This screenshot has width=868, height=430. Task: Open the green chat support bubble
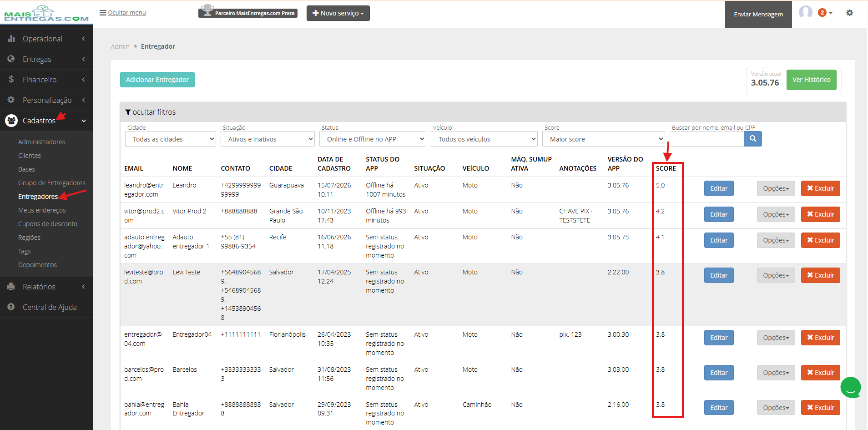[x=850, y=388]
